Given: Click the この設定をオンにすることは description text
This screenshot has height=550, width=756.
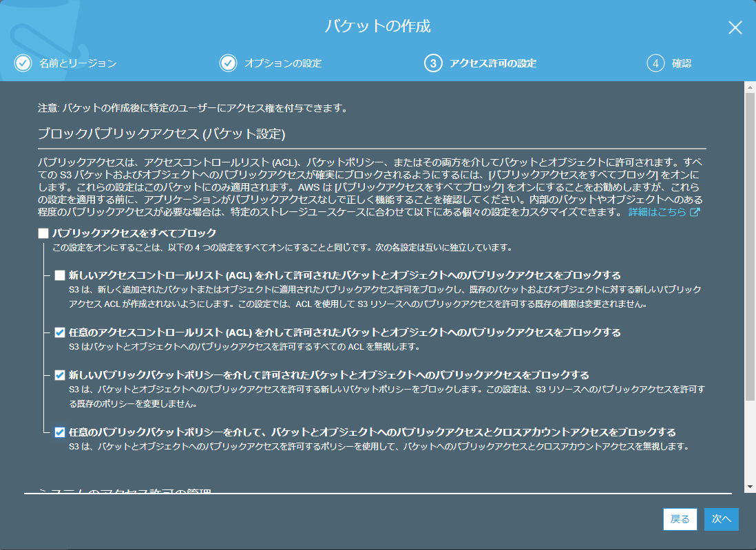Looking at the screenshot, I should (x=282, y=248).
